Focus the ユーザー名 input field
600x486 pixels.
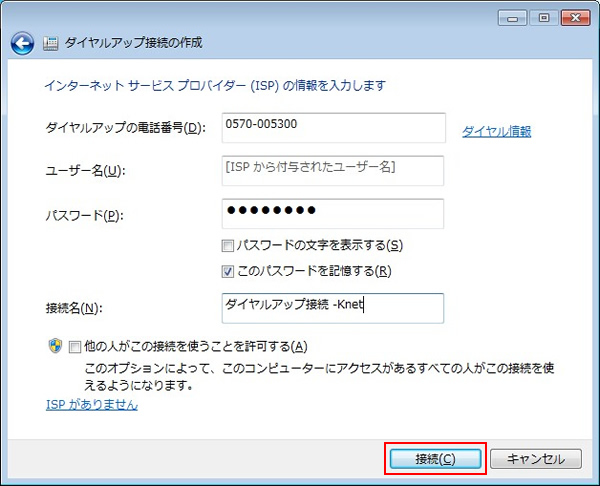coord(333,171)
